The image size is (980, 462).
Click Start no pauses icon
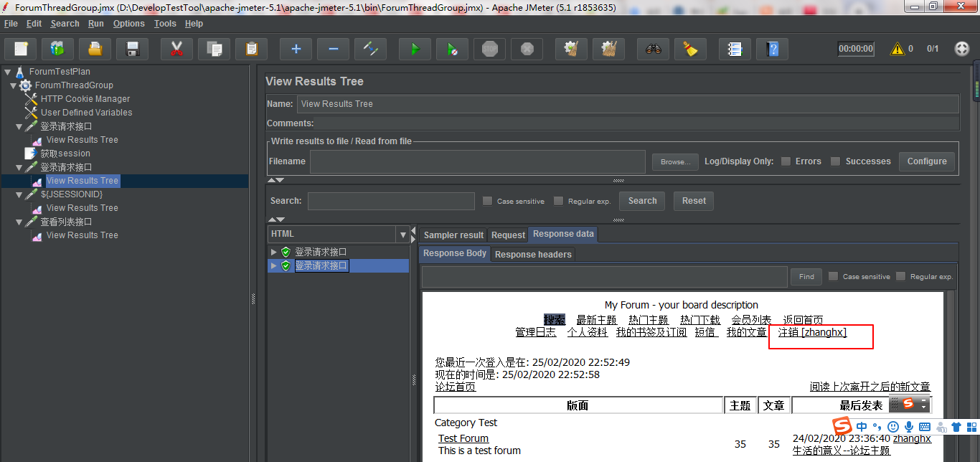[452, 49]
